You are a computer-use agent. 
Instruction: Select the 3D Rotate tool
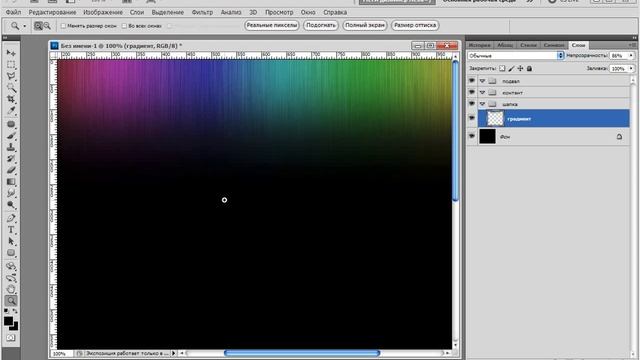(x=11, y=266)
